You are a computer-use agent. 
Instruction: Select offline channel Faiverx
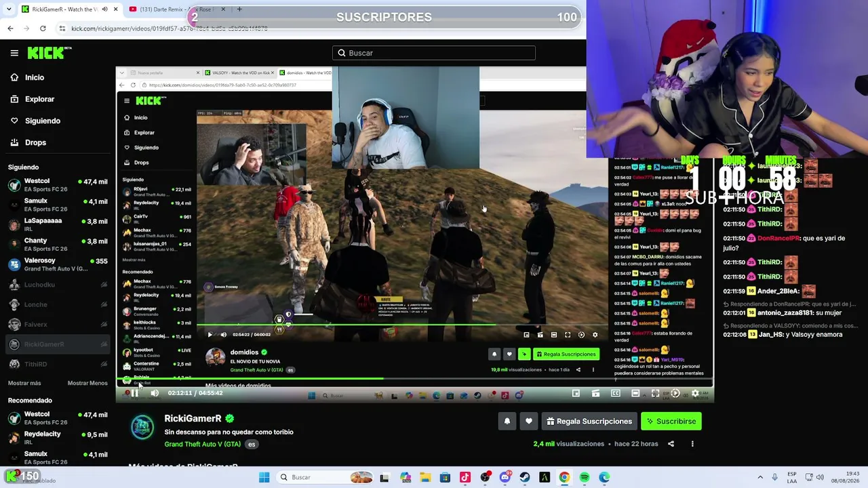click(58, 325)
